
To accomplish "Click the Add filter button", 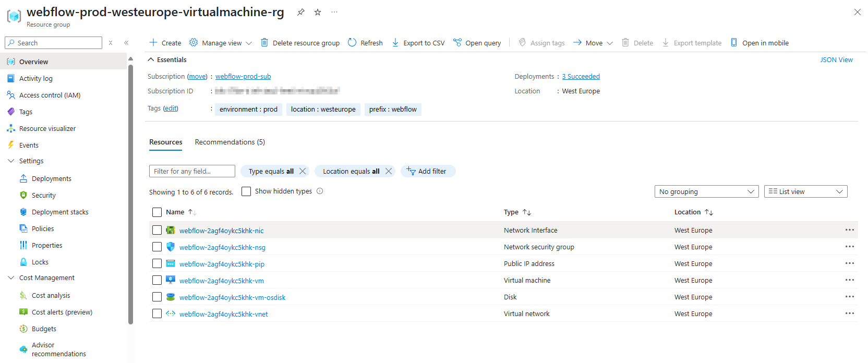I will click(428, 171).
